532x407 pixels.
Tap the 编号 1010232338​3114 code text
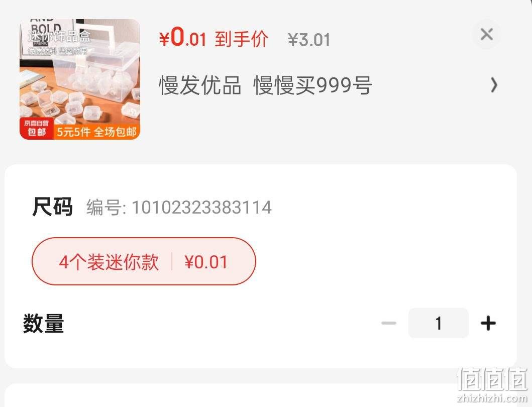click(179, 208)
